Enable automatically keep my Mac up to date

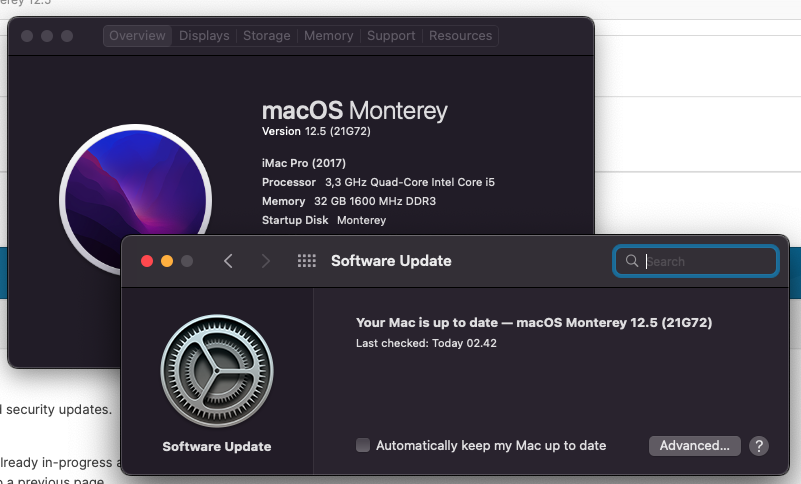[x=363, y=445]
